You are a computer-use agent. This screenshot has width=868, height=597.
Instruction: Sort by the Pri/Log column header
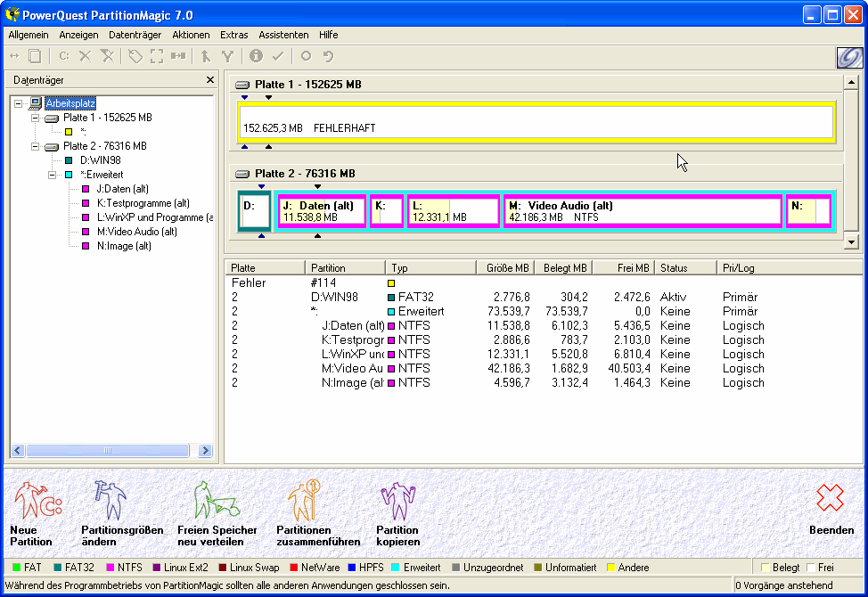(x=789, y=268)
